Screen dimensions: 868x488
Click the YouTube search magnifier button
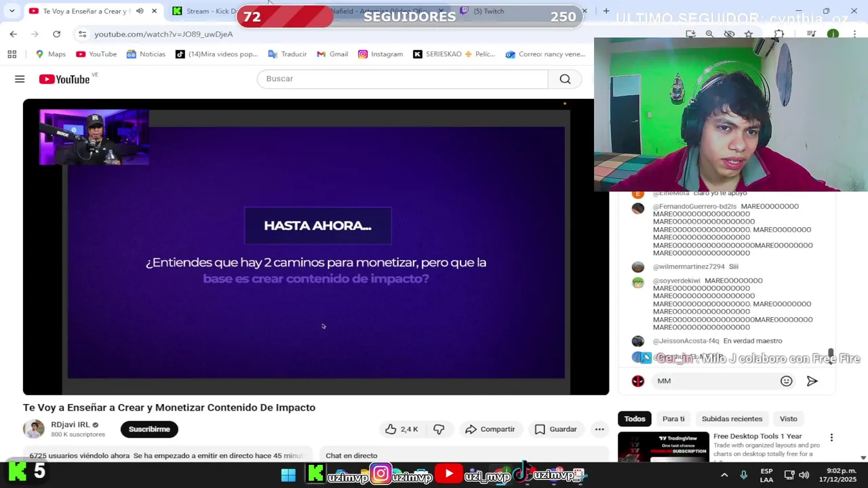coord(565,79)
